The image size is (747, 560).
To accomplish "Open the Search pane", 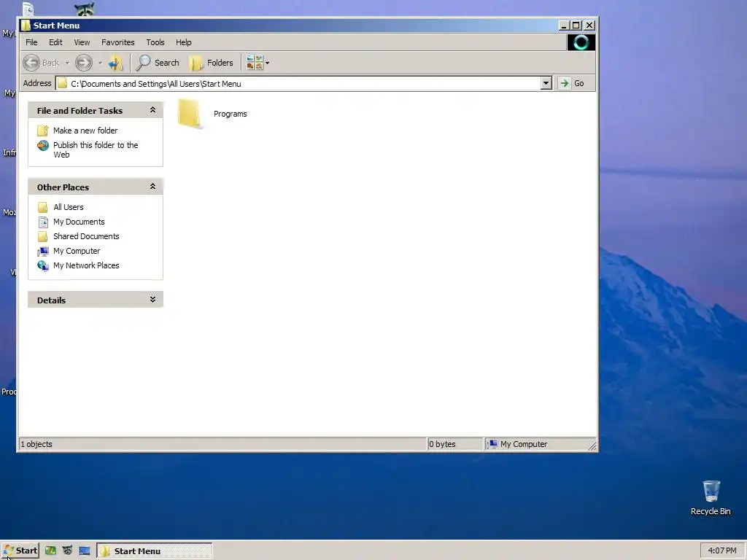I will (x=158, y=63).
